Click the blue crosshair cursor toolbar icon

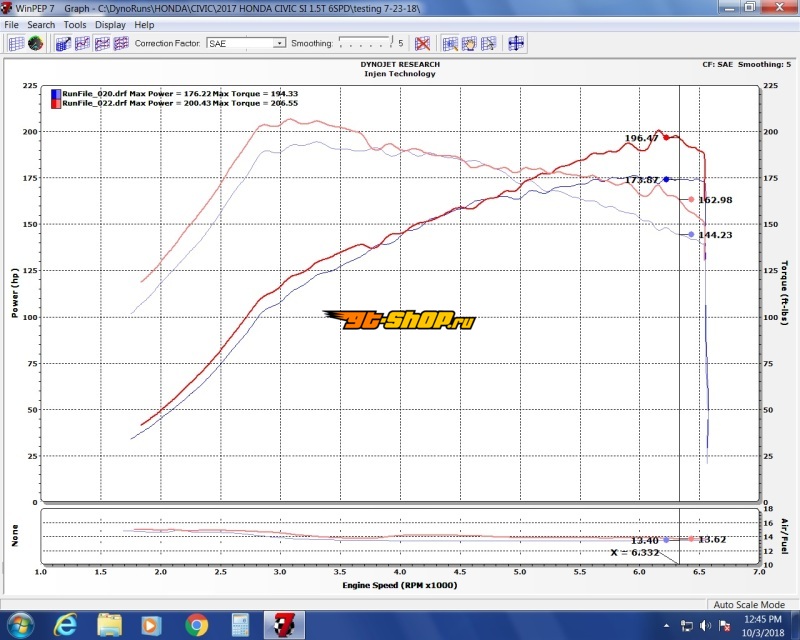click(516, 43)
